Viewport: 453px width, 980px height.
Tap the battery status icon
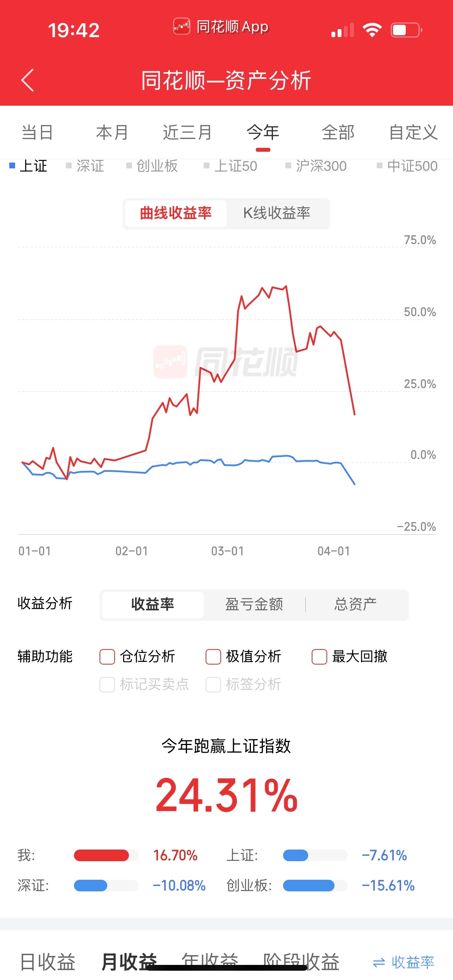(406, 30)
